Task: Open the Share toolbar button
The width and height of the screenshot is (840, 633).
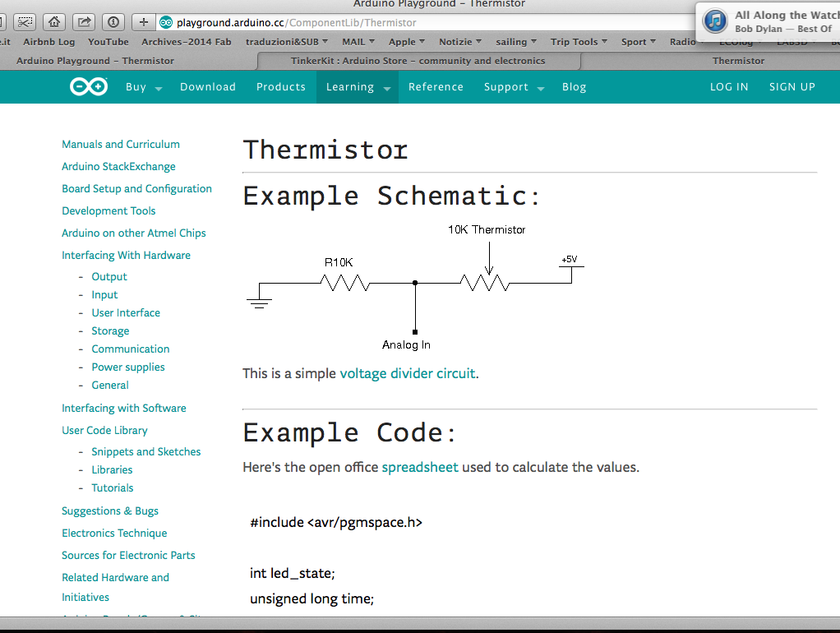Action: (x=84, y=22)
